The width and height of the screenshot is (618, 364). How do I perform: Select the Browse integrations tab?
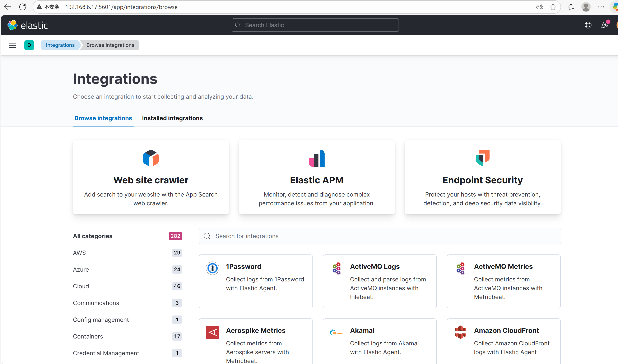pos(103,118)
